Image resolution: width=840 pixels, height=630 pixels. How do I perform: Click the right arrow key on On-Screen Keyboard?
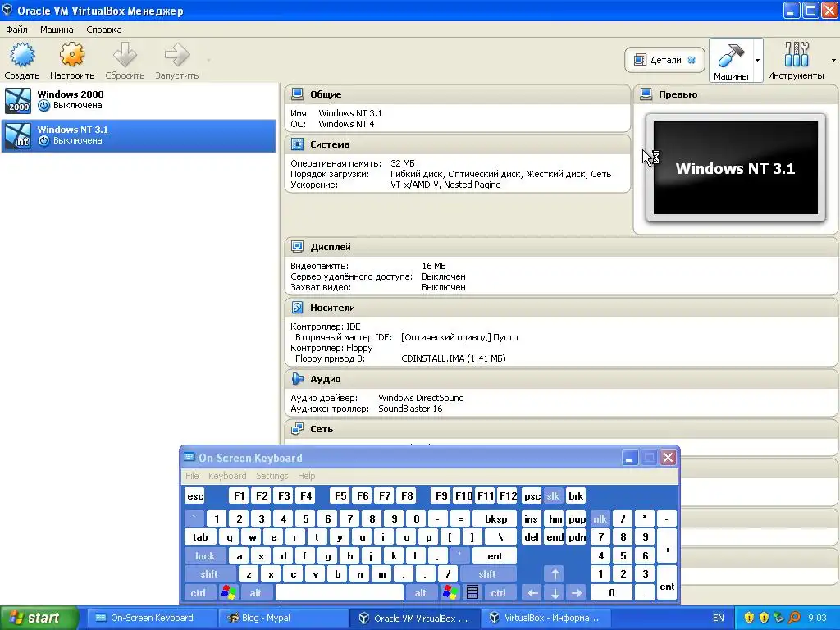tap(577, 592)
